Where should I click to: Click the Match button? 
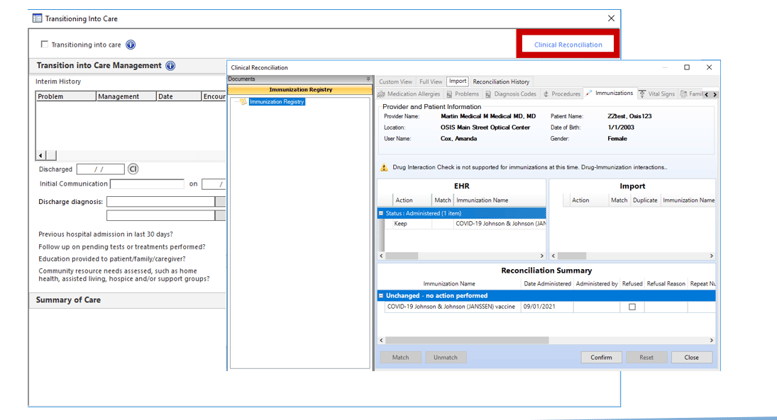point(401,357)
